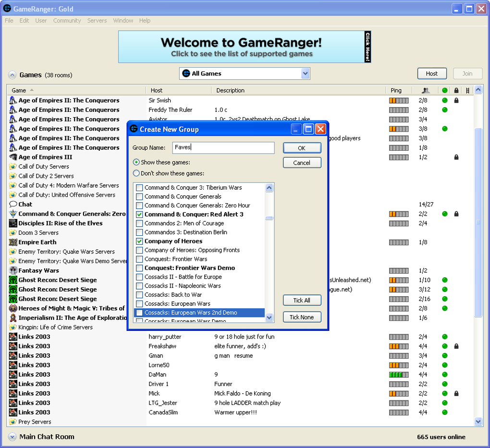Select the "Don't show these games" radio button
Viewport: 490px width, 448px height.
(x=136, y=173)
